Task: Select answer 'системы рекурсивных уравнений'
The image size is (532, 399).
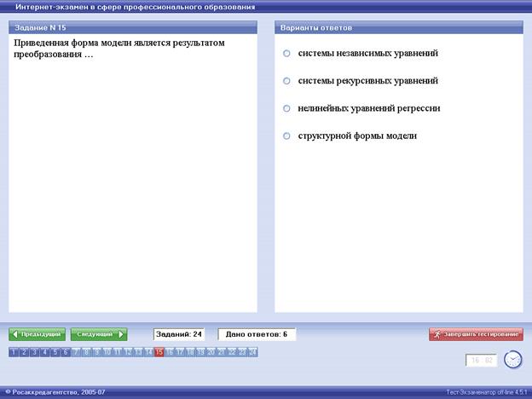Action: (x=286, y=81)
